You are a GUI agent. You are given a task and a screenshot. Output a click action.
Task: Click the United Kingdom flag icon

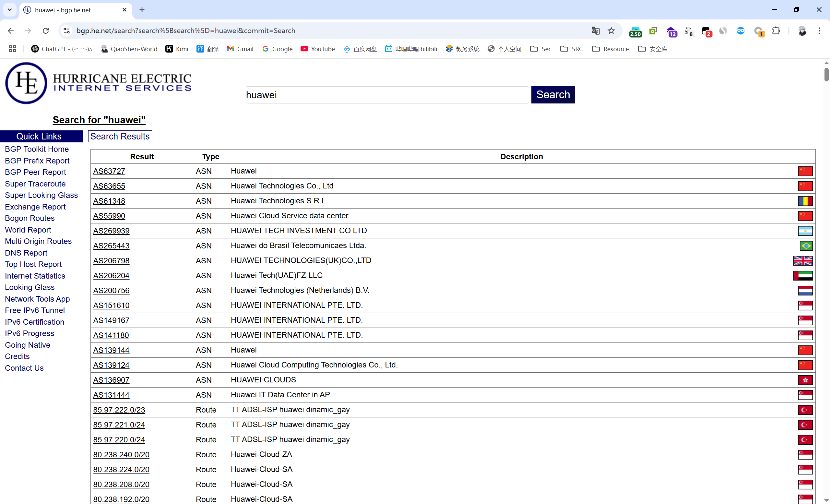tap(803, 260)
